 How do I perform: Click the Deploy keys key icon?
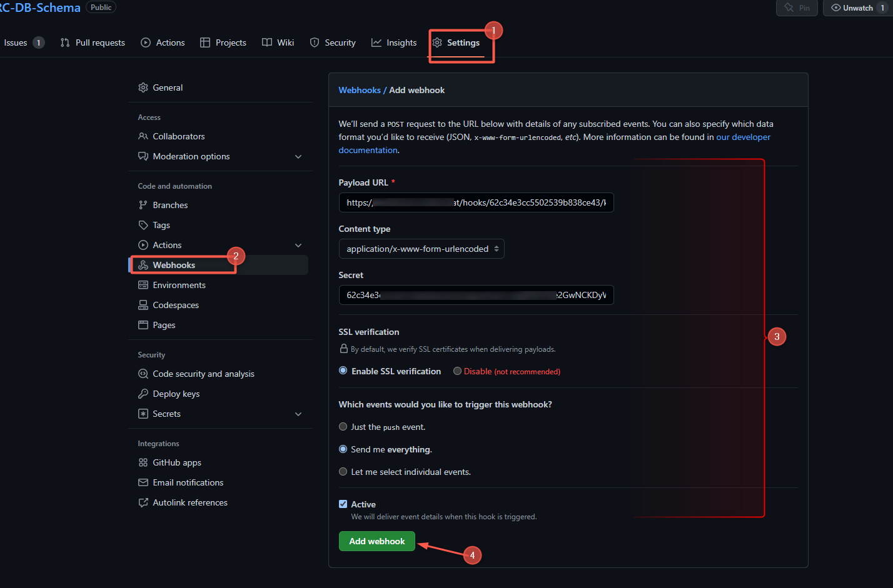143,394
